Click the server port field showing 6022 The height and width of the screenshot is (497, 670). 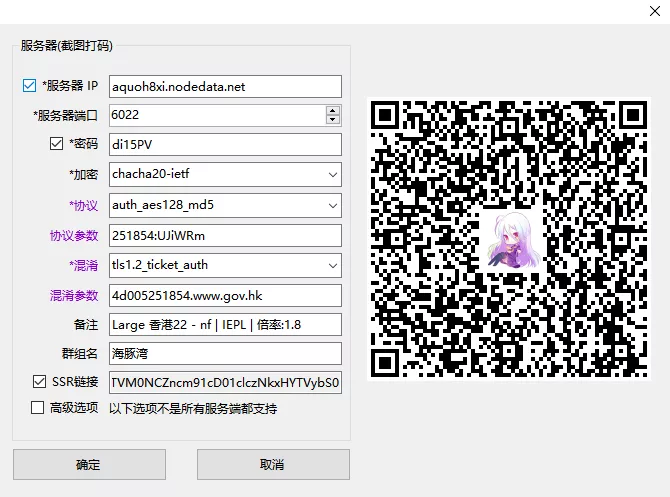tap(217, 115)
